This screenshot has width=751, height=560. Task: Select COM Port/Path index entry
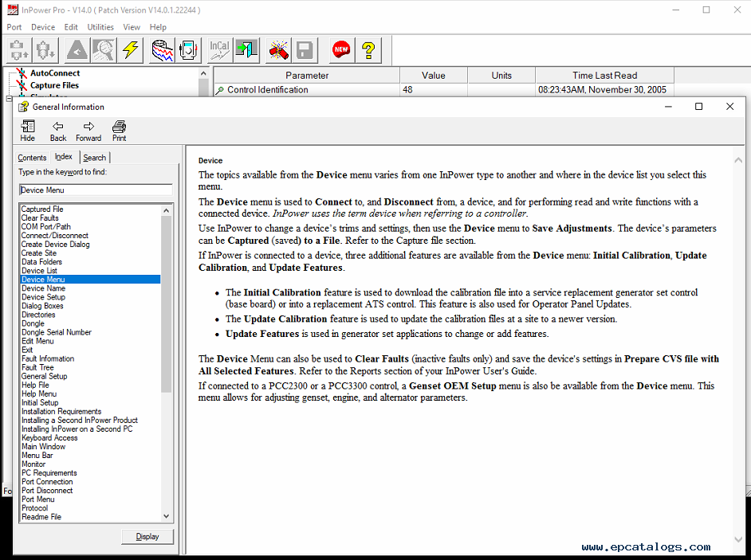pos(46,226)
